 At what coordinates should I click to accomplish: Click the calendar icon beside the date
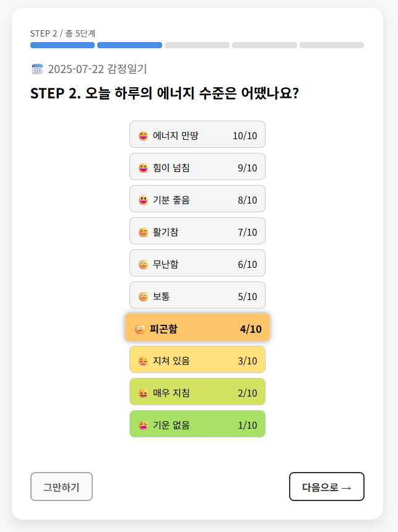click(37, 69)
